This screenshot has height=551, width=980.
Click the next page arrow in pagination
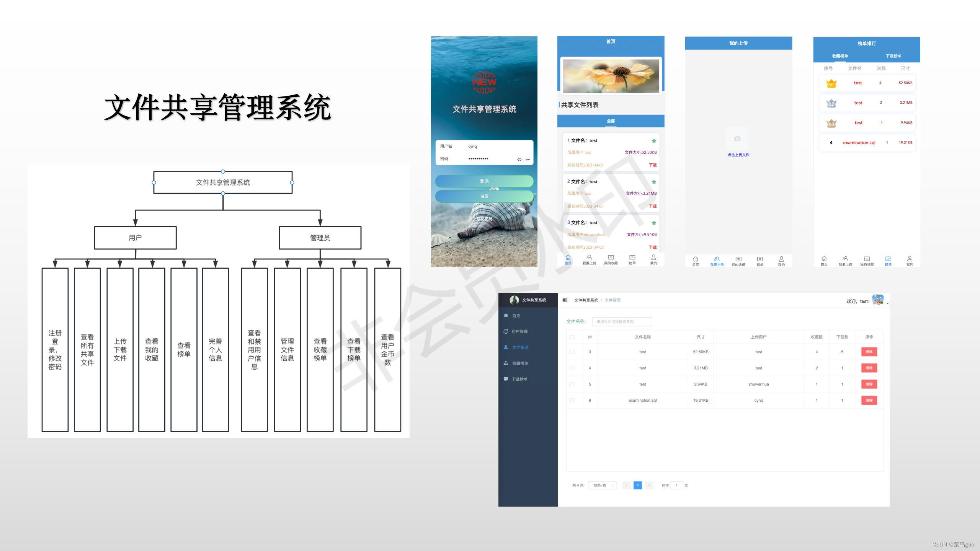coord(649,485)
